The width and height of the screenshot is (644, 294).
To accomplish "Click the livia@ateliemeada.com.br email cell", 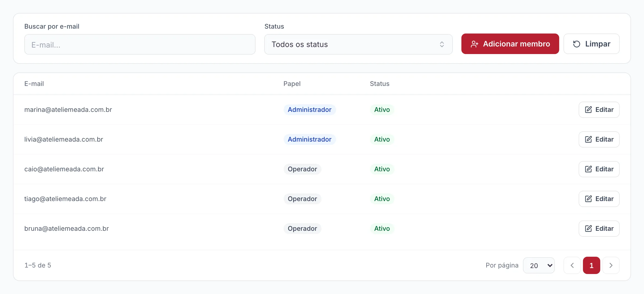I will 64,139.
